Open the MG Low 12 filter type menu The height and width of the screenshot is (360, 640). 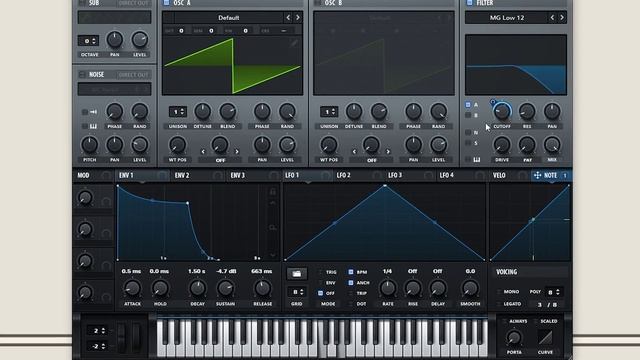507,18
